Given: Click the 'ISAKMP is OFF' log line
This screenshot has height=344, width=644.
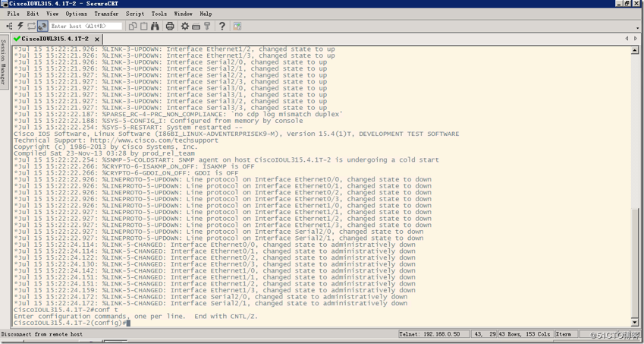Looking at the screenshot, I should 134,166.
